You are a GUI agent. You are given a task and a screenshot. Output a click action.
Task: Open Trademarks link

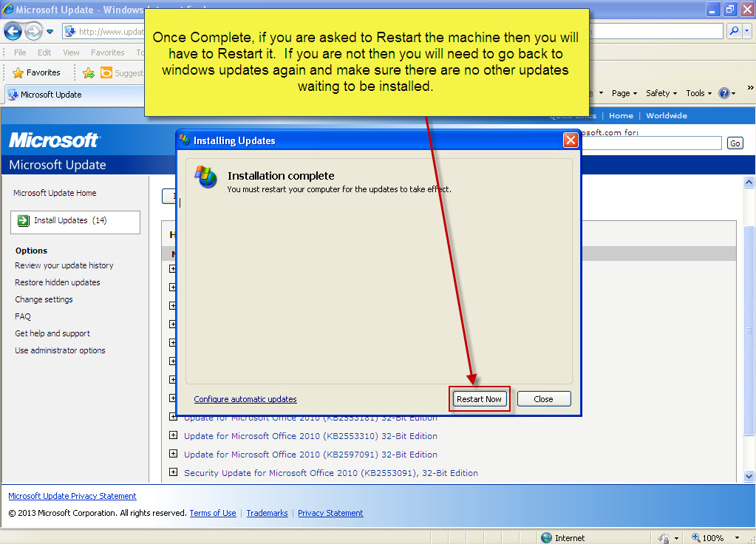tap(267, 513)
